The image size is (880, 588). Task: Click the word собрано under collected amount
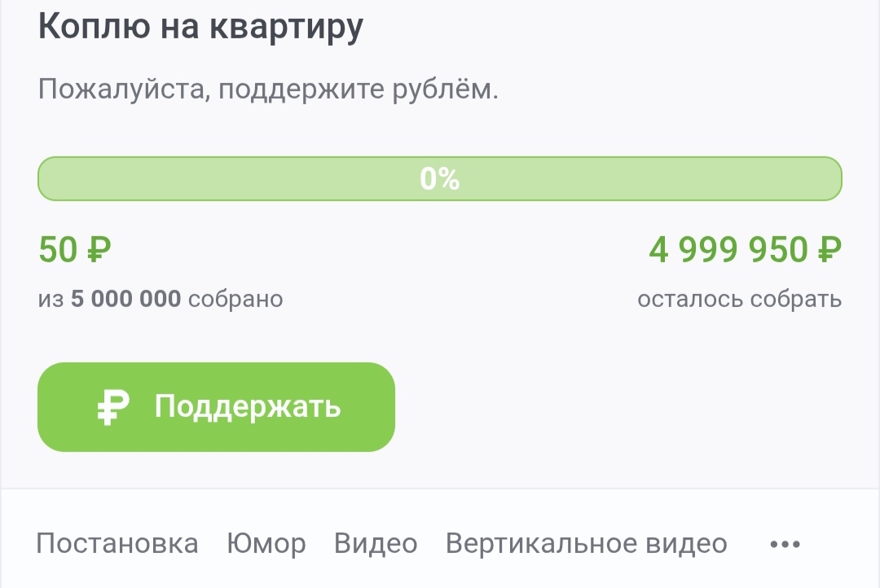point(235,299)
